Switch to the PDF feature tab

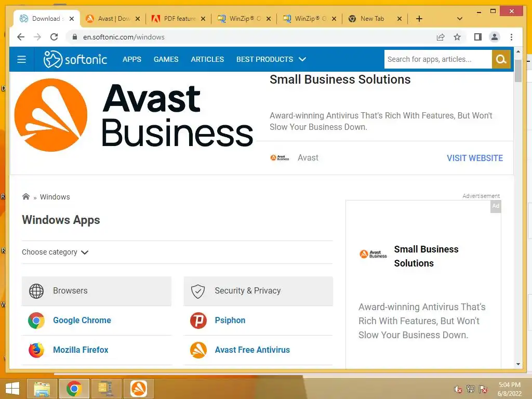click(179, 19)
